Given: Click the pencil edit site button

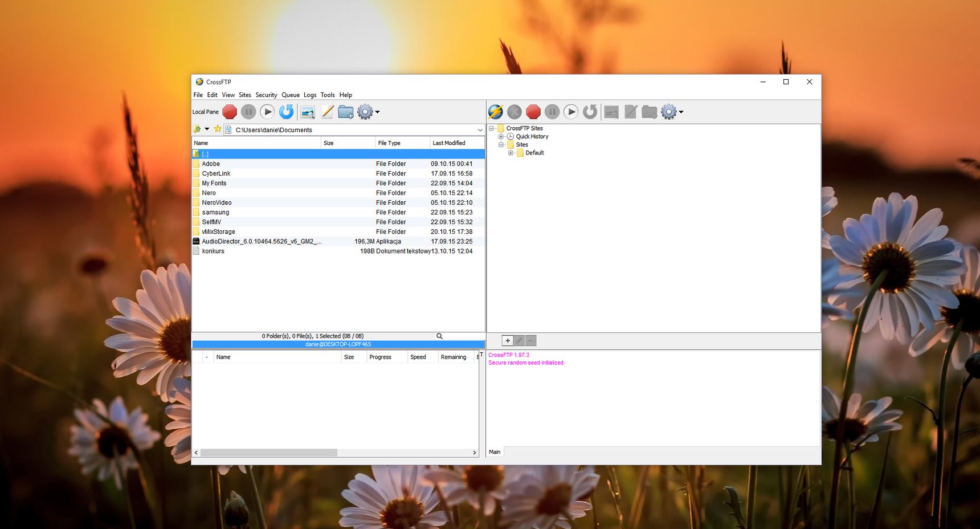Looking at the screenshot, I should (x=519, y=340).
